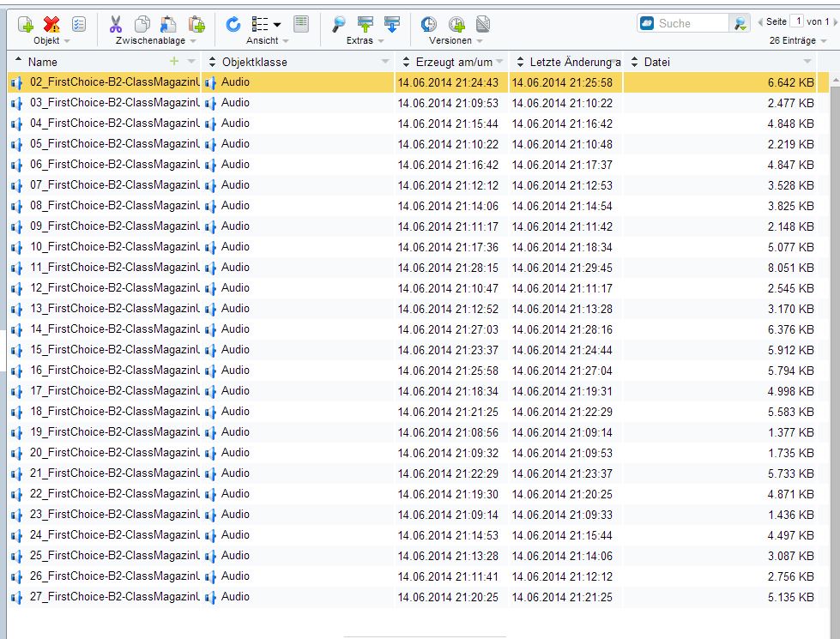Click file size 1.377 KB
The width and height of the screenshot is (840, 639).
[x=791, y=433]
